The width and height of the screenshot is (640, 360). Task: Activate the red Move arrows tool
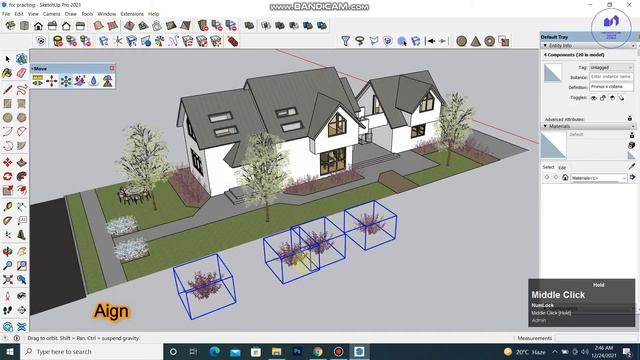7,162
